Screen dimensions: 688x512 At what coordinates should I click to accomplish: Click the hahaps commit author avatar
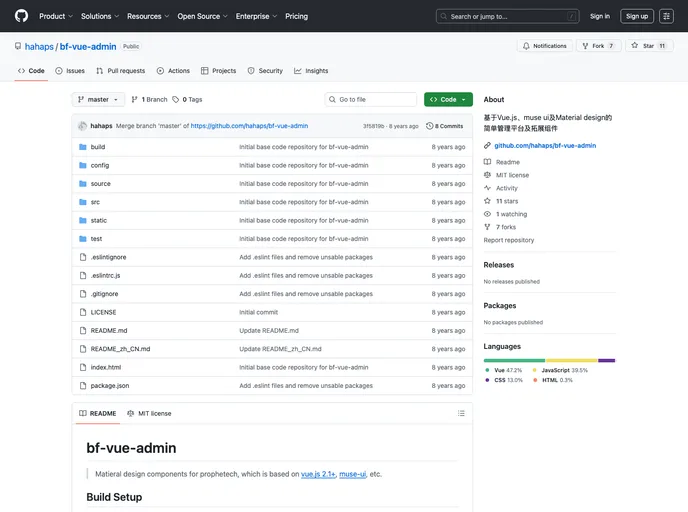point(82,126)
